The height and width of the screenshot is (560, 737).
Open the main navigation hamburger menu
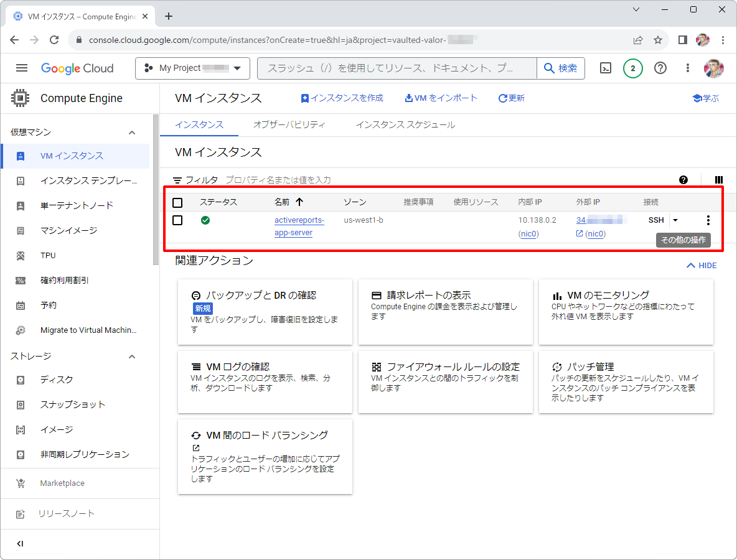22,68
